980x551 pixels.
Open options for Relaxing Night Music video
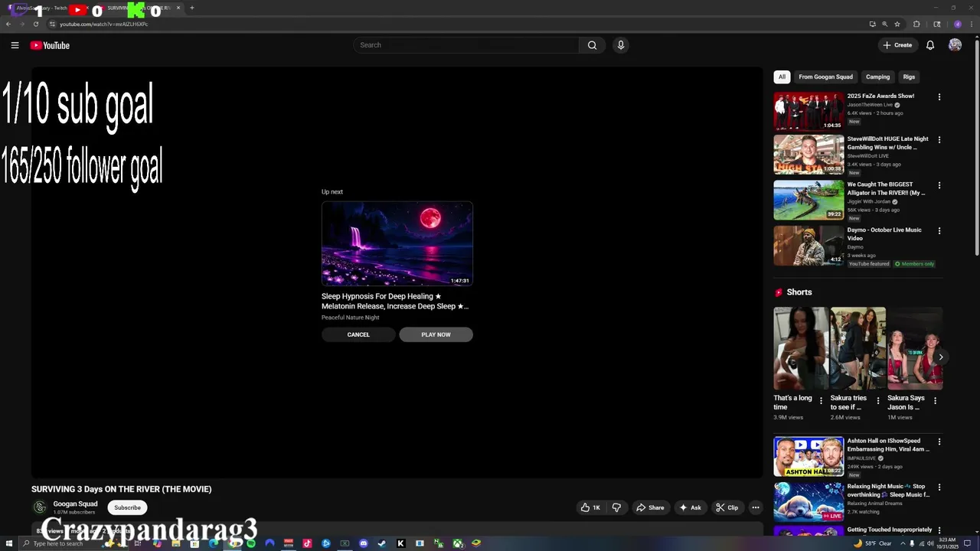click(939, 487)
